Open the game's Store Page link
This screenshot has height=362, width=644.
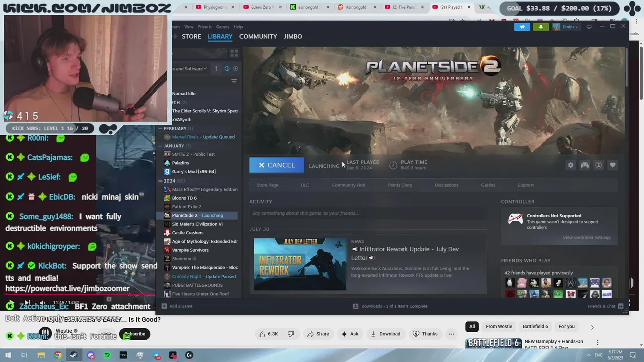(x=267, y=185)
